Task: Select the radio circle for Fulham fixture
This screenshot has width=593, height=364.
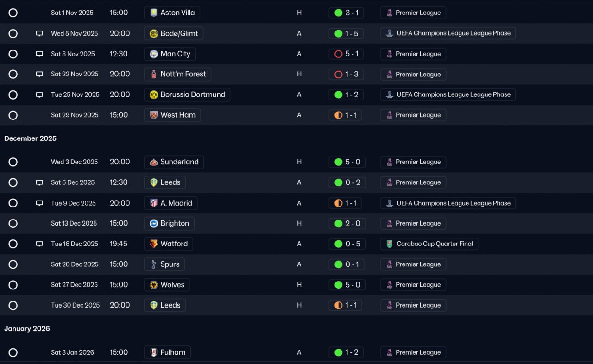Action: [x=13, y=352]
